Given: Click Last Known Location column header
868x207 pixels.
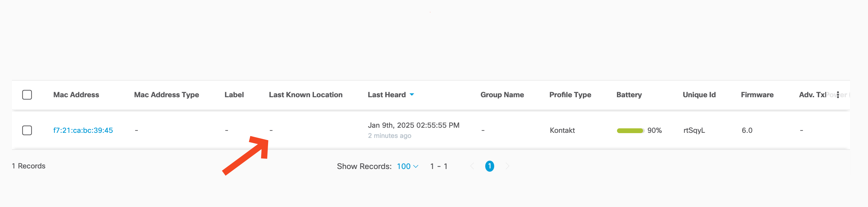Looking at the screenshot, I should [x=306, y=95].
